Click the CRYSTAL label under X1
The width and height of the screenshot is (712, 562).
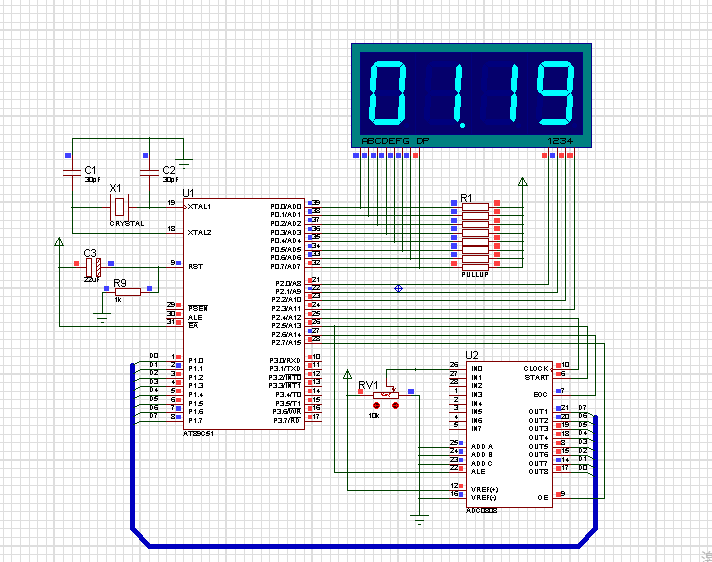point(127,223)
